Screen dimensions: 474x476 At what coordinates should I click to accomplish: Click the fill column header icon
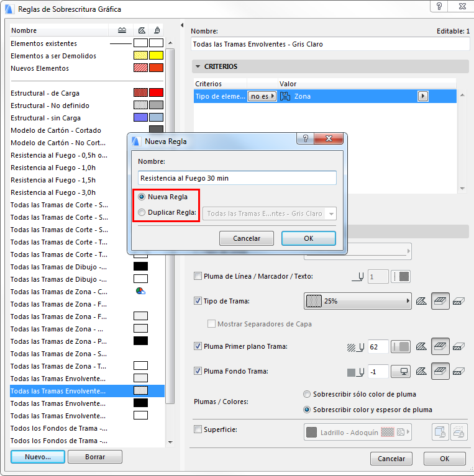pos(142,30)
